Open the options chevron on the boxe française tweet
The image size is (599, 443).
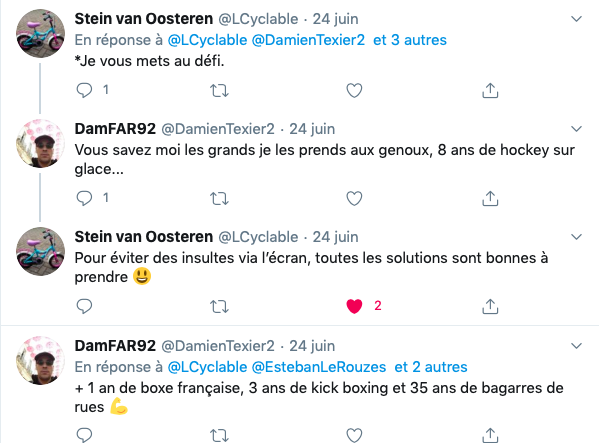(576, 346)
